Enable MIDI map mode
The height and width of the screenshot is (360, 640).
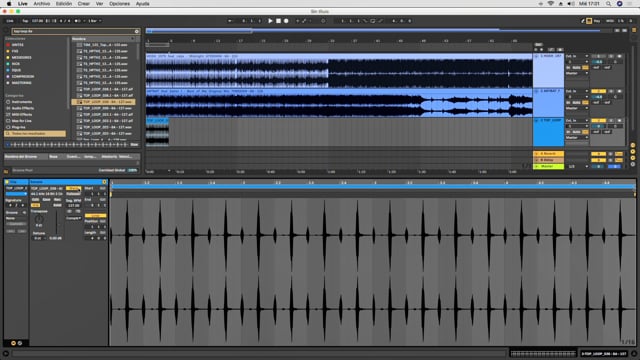pos(609,21)
